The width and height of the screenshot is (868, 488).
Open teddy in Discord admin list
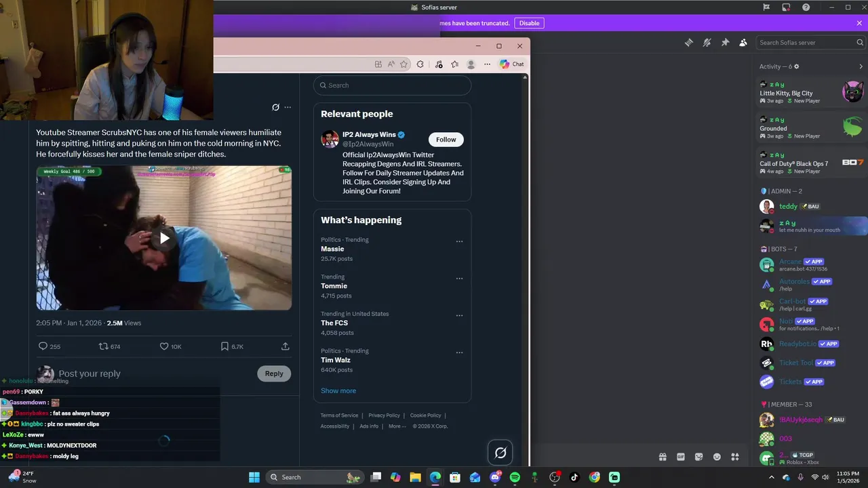[812, 206]
